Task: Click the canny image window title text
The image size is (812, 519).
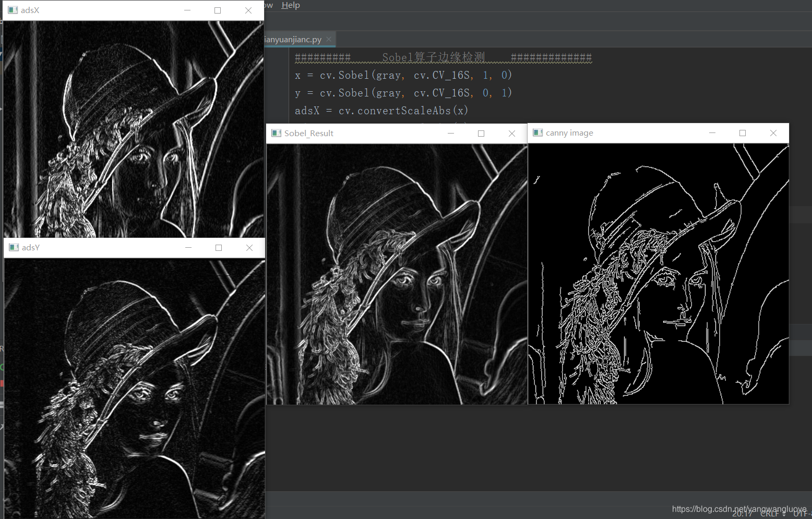Action: click(x=569, y=133)
